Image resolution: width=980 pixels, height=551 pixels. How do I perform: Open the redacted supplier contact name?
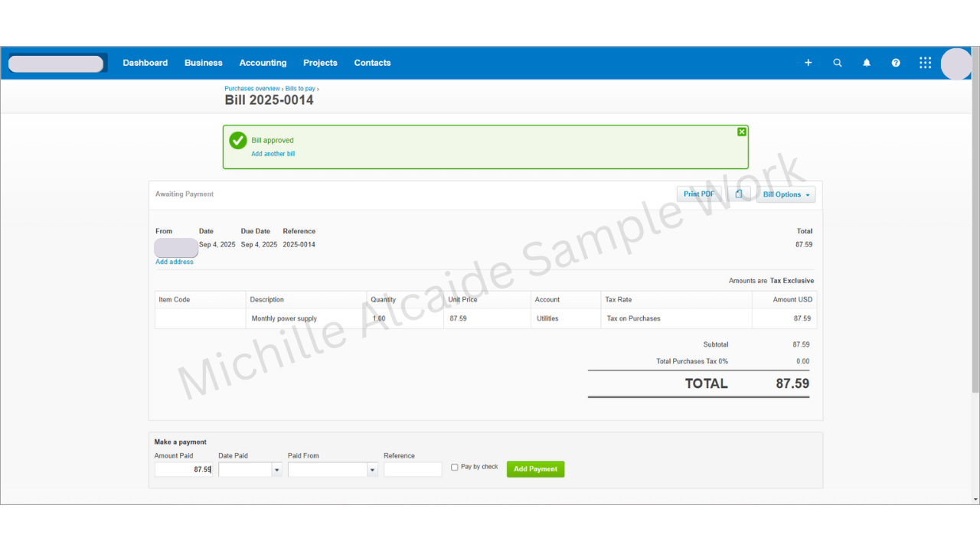pyautogui.click(x=176, y=247)
